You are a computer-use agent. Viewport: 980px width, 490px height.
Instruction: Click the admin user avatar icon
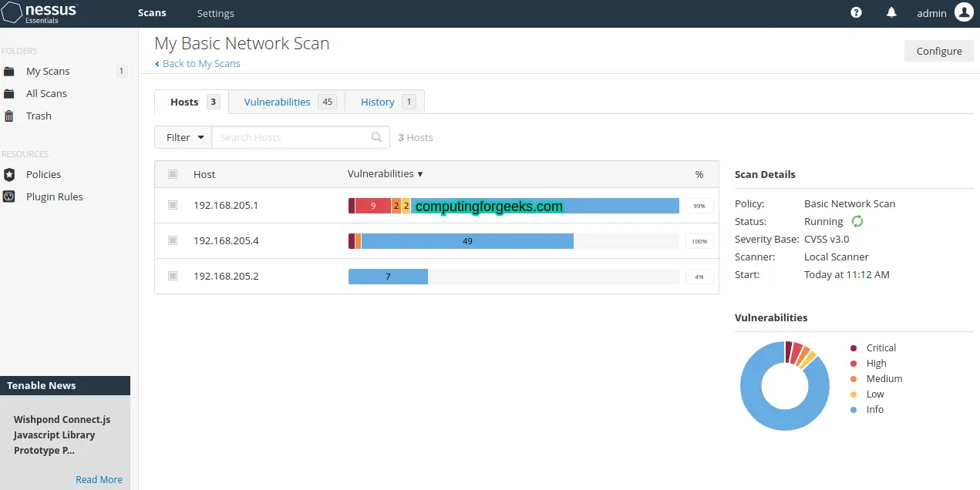[964, 12]
